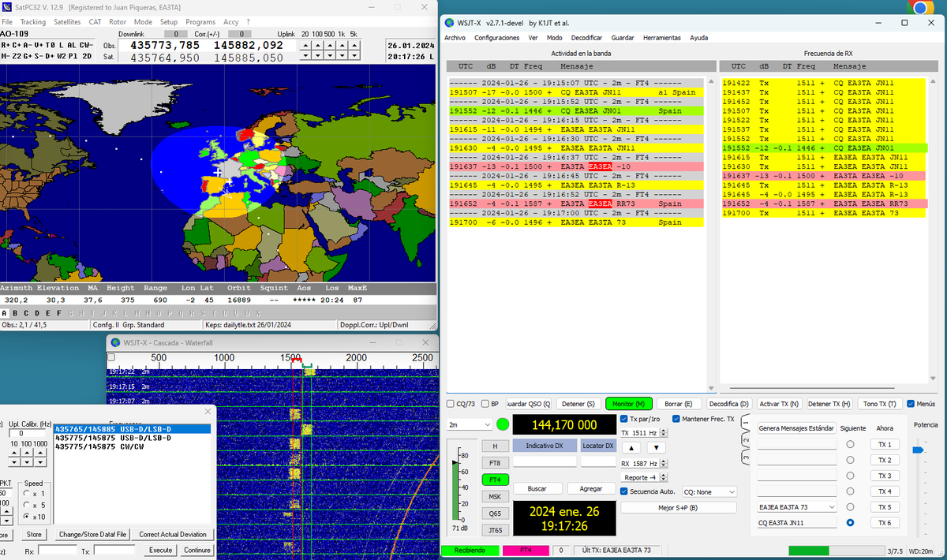Click the 2D view control in SatPC32

point(87,56)
